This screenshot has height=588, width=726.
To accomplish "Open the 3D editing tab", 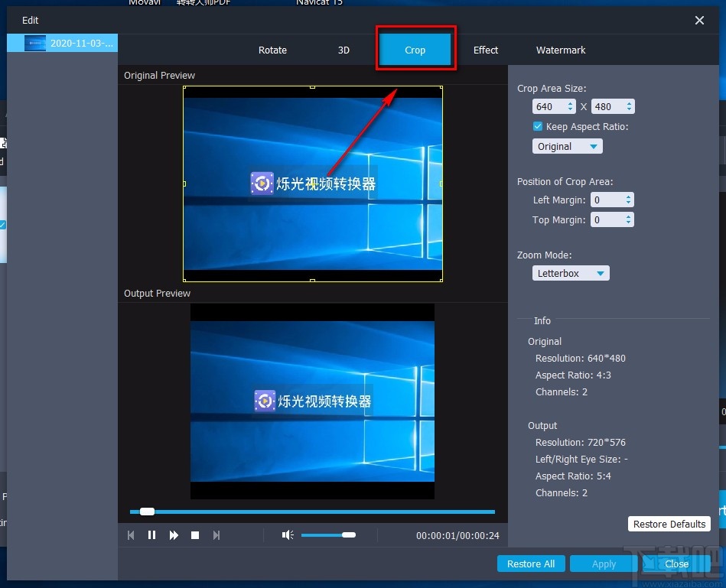I will pyautogui.click(x=343, y=50).
